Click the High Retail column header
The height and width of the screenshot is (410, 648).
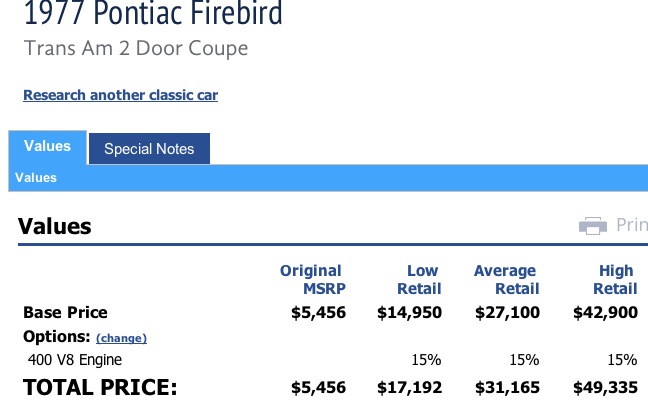[615, 279]
